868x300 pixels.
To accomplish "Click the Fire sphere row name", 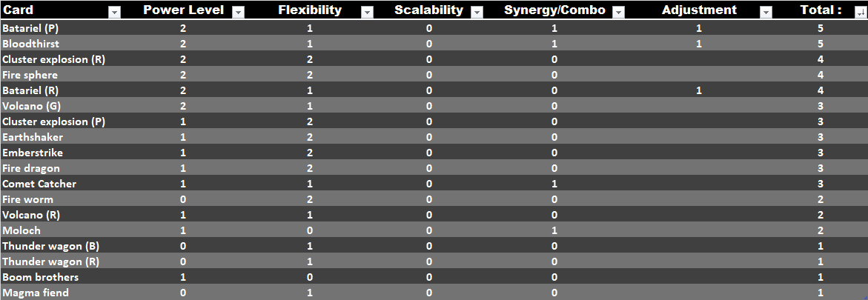I will pos(30,75).
